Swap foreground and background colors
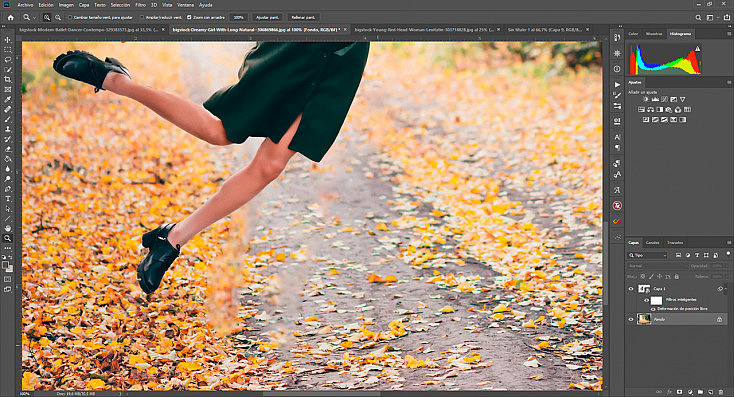Screen dimensions: 734x397 point(11,257)
